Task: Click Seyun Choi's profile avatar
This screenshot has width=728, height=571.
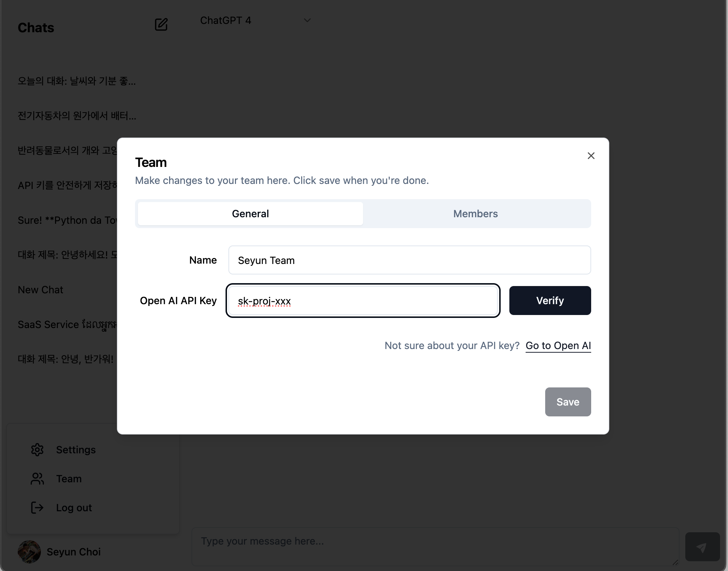Action: [x=29, y=552]
